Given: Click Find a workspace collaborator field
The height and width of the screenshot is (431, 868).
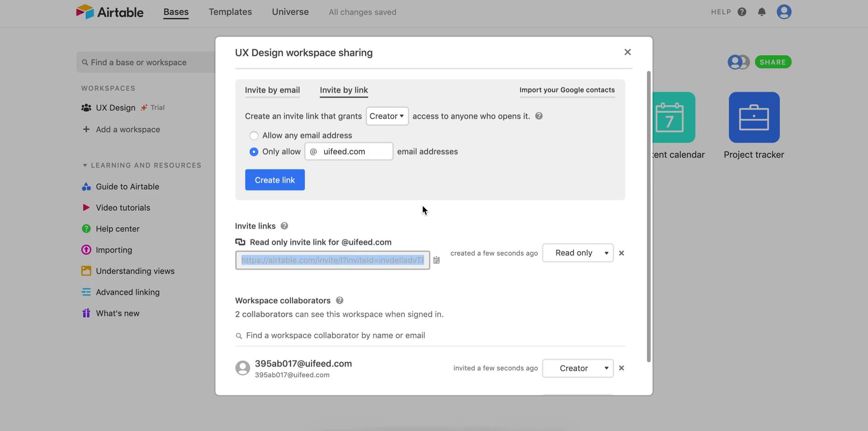Looking at the screenshot, I should click(x=429, y=336).
